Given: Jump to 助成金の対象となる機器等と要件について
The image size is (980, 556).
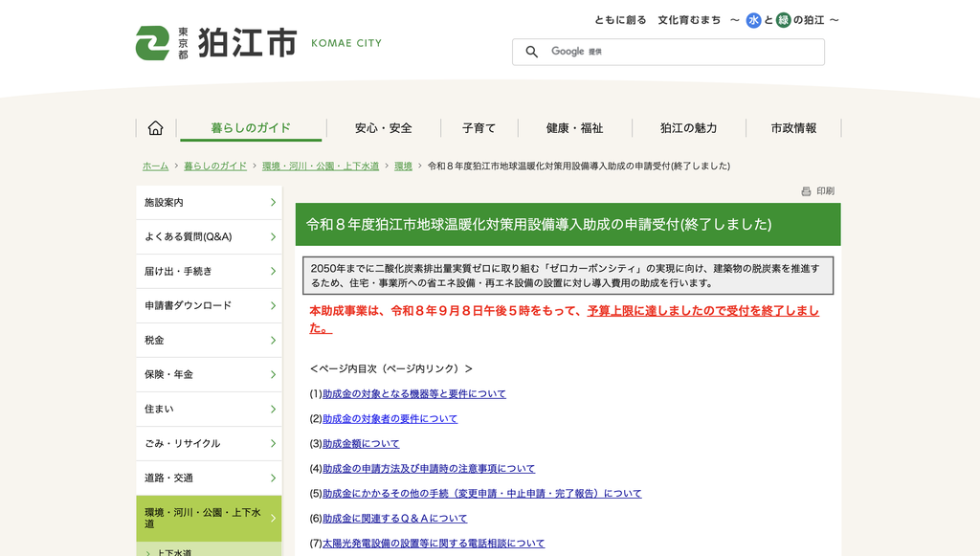Looking at the screenshot, I should pyautogui.click(x=414, y=394).
